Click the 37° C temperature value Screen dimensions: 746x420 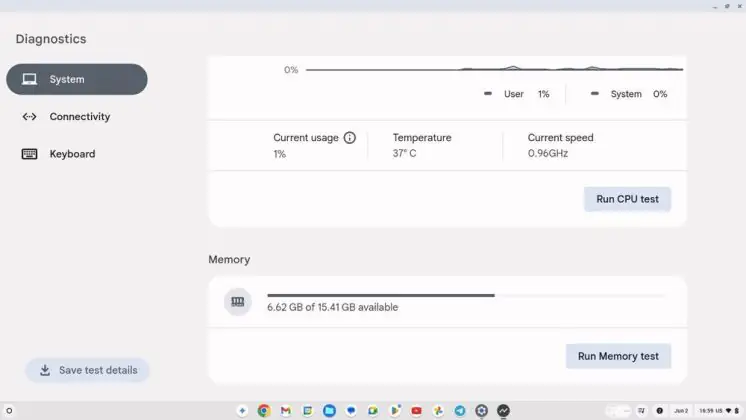tap(404, 154)
